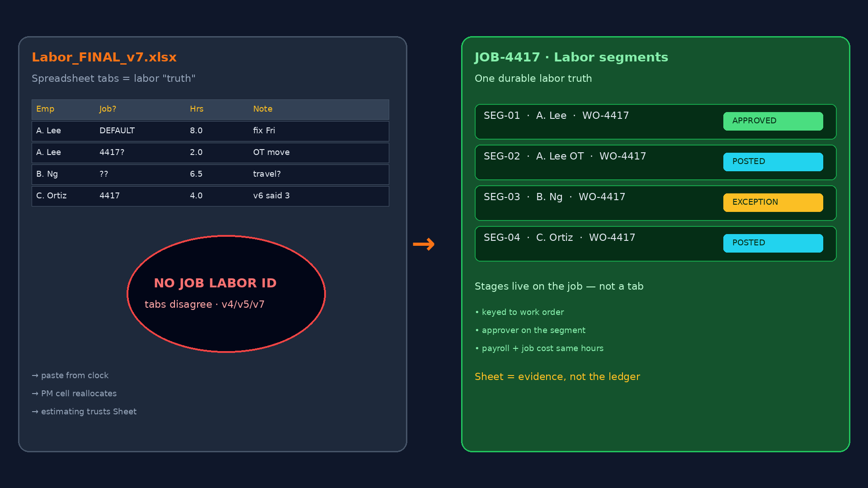Select the 6.5 hours cell
The width and height of the screenshot is (868, 488).
pos(196,174)
